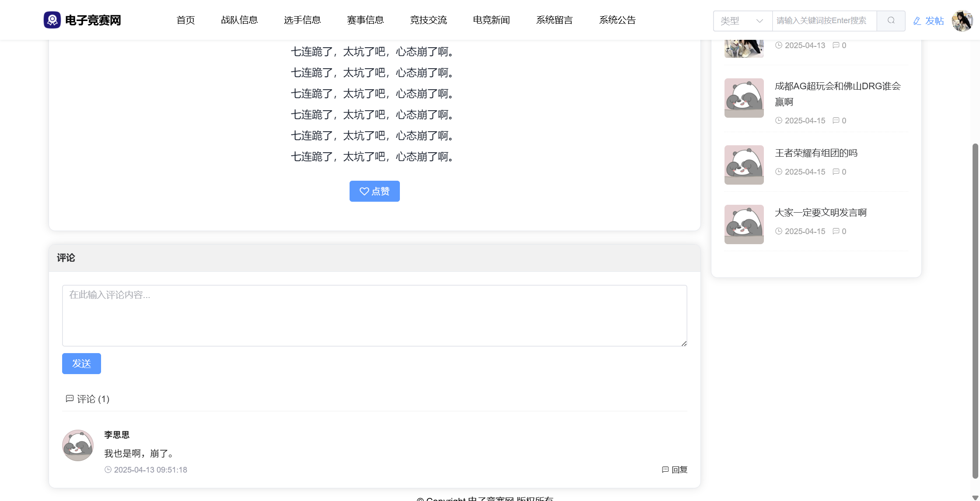The height and width of the screenshot is (501, 980).
Task: Click the heart icon on 点赞 button
Action: click(364, 191)
